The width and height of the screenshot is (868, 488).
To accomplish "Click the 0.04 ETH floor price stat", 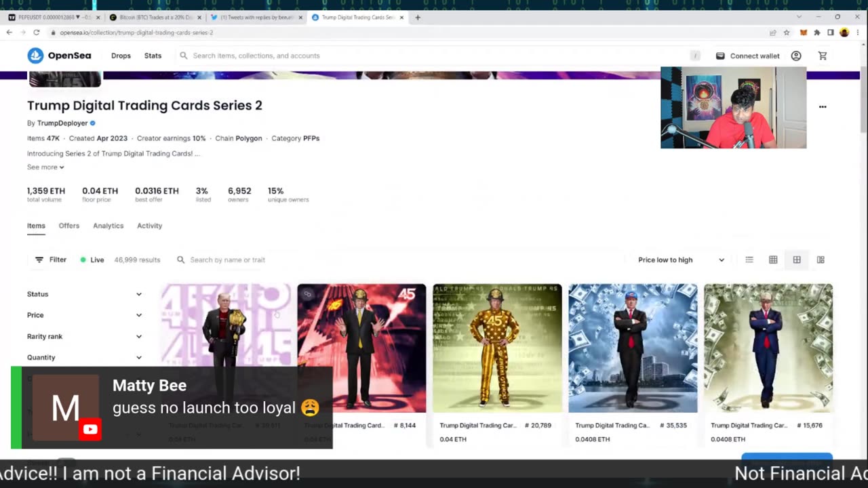I will point(100,195).
